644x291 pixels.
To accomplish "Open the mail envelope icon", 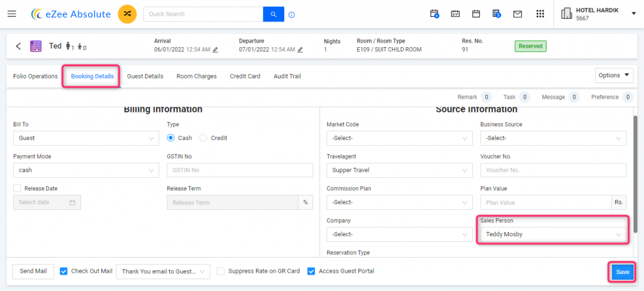I will click(x=518, y=14).
